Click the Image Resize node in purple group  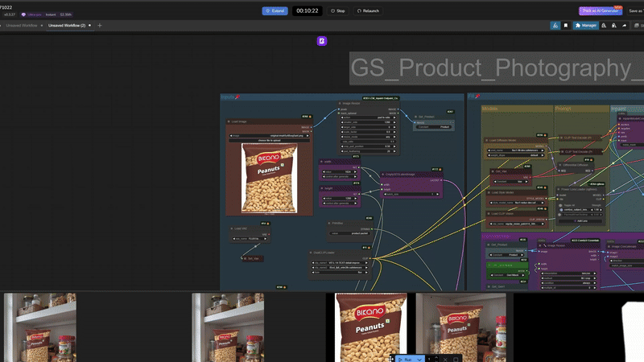click(x=568, y=265)
